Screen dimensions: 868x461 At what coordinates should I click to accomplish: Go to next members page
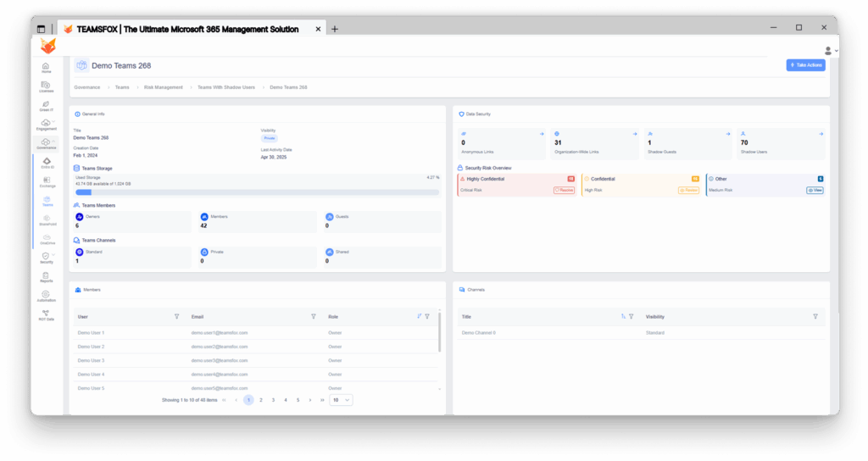click(x=310, y=400)
